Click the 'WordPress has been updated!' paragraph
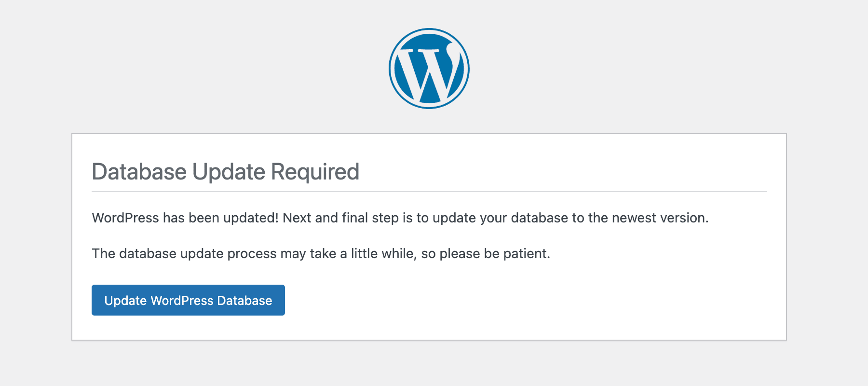868x386 pixels. click(400, 218)
